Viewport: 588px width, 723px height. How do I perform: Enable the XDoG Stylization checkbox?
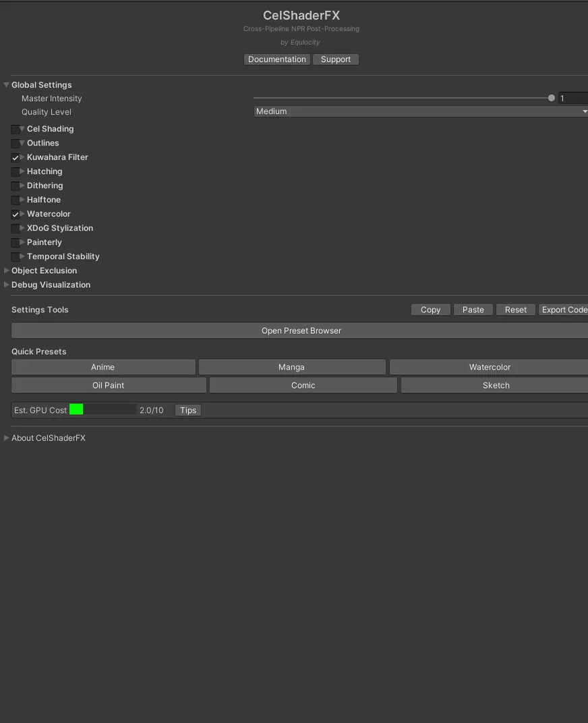16,228
